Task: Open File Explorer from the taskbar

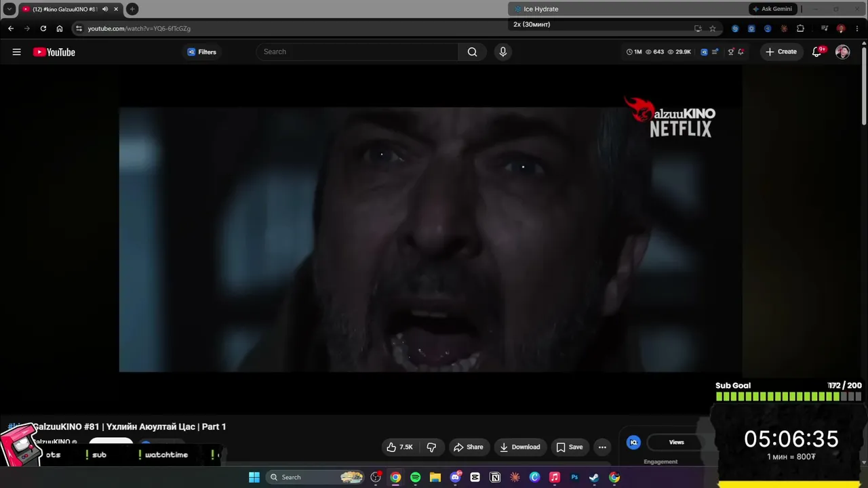Action: pos(435,477)
